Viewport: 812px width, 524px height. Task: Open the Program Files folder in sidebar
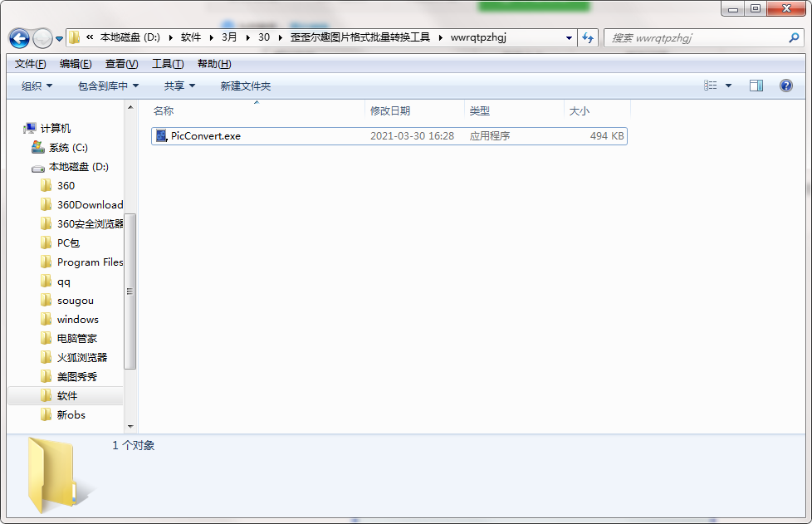[90, 262]
